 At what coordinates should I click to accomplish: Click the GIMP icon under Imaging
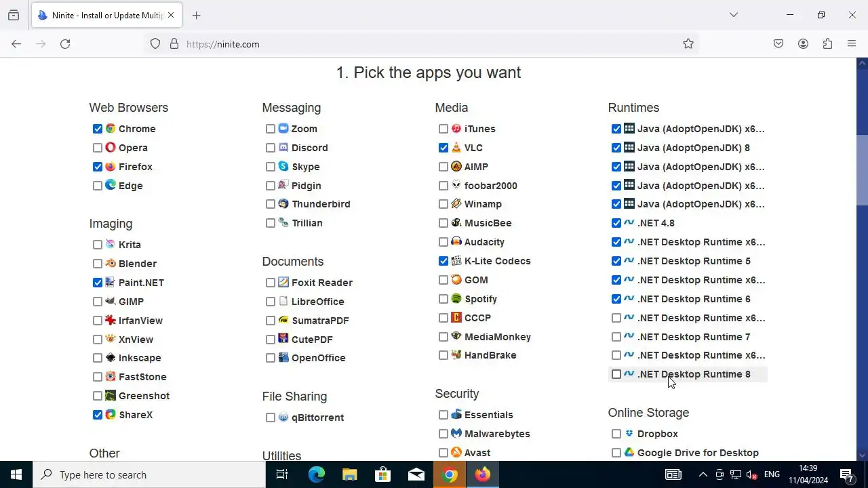pos(111,301)
